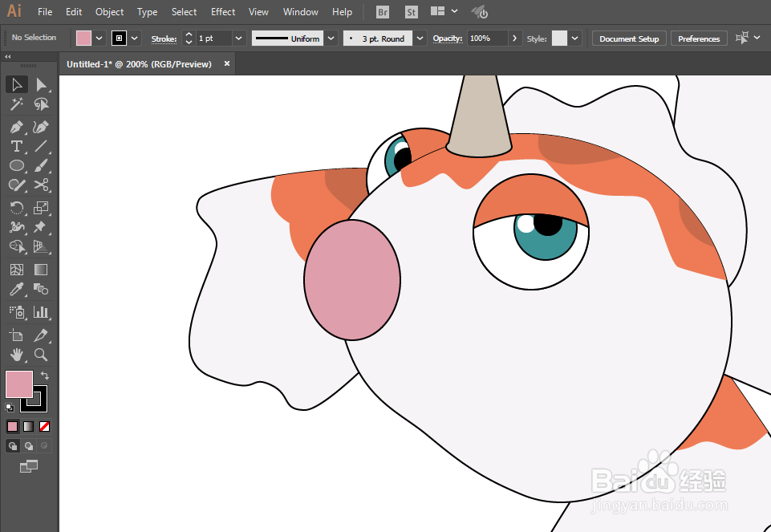The image size is (771, 532).
Task: Activate the Scale tool
Action: coord(41,208)
